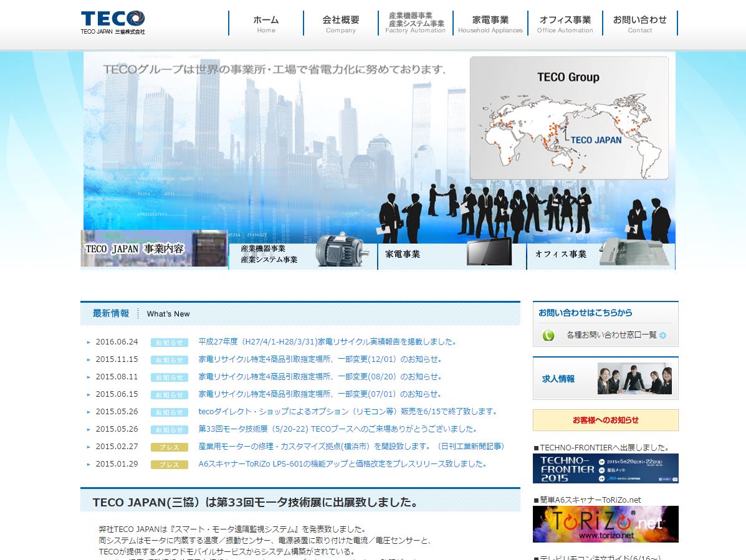Click the ■TECHNO-FRONTIERへ出展しました caption
Screen dimensions: 746x560
tap(602, 447)
